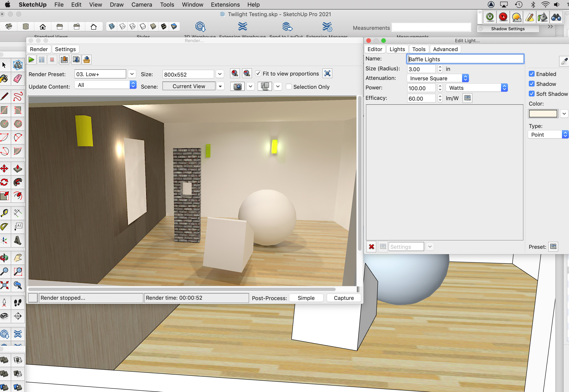Open the Extensions menu
569x392 pixels.
click(x=225, y=5)
